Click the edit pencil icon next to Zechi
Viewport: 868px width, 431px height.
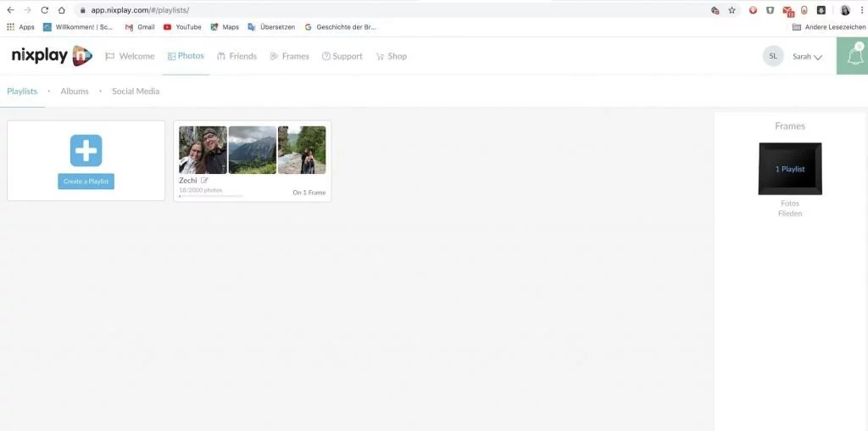[x=205, y=180]
